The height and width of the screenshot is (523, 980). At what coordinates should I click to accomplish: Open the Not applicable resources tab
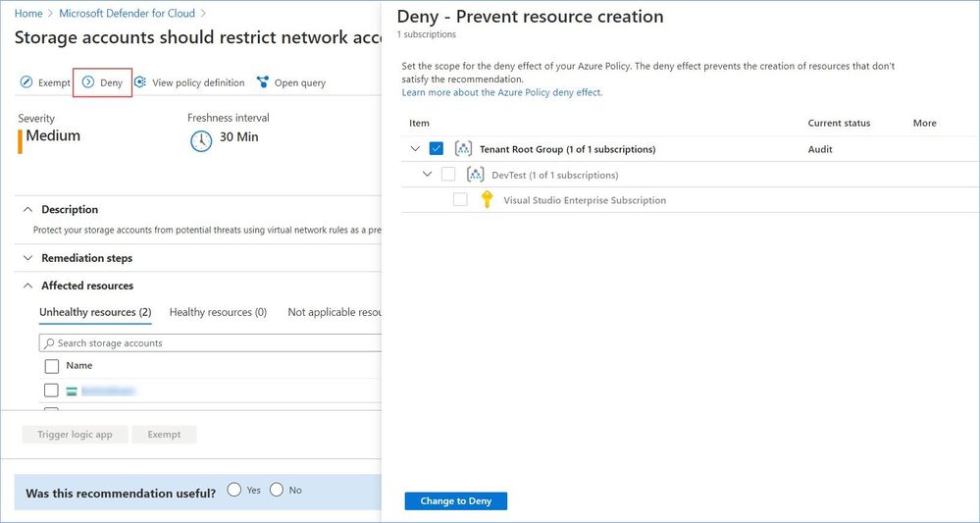pyautogui.click(x=335, y=312)
